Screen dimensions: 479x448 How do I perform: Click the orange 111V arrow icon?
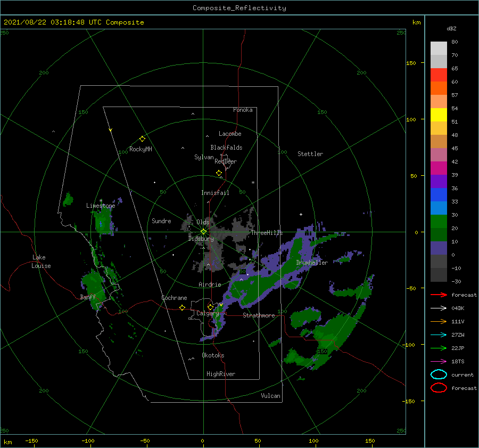439,321
